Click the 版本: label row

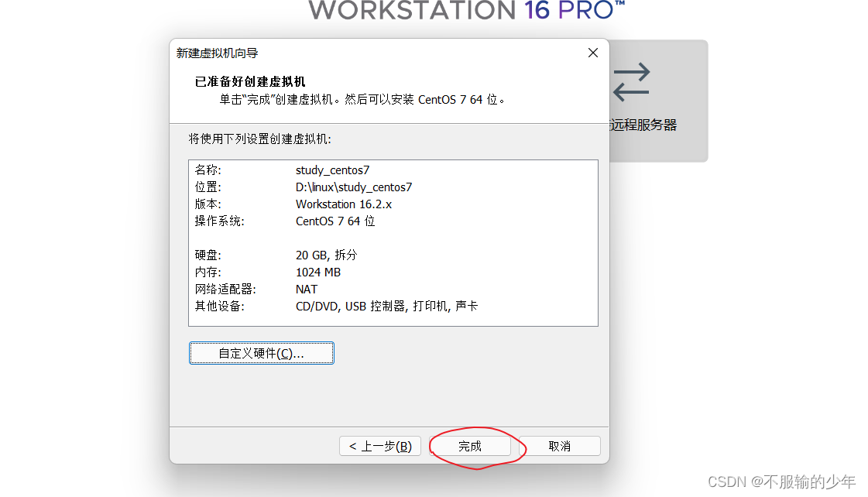tap(208, 204)
